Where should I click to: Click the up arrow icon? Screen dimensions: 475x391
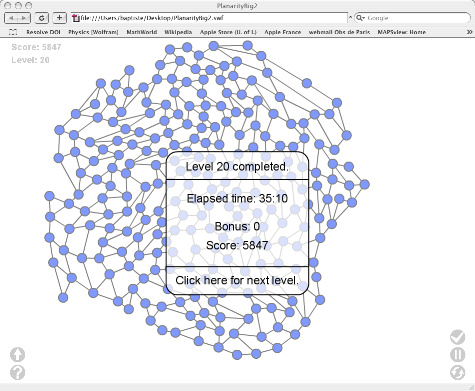[x=17, y=355]
